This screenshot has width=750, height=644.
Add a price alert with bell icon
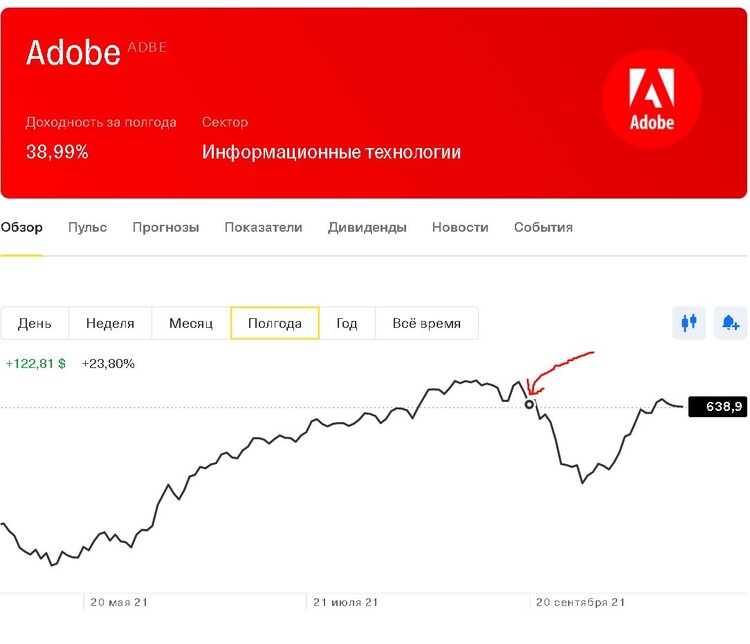pyautogui.click(x=730, y=323)
